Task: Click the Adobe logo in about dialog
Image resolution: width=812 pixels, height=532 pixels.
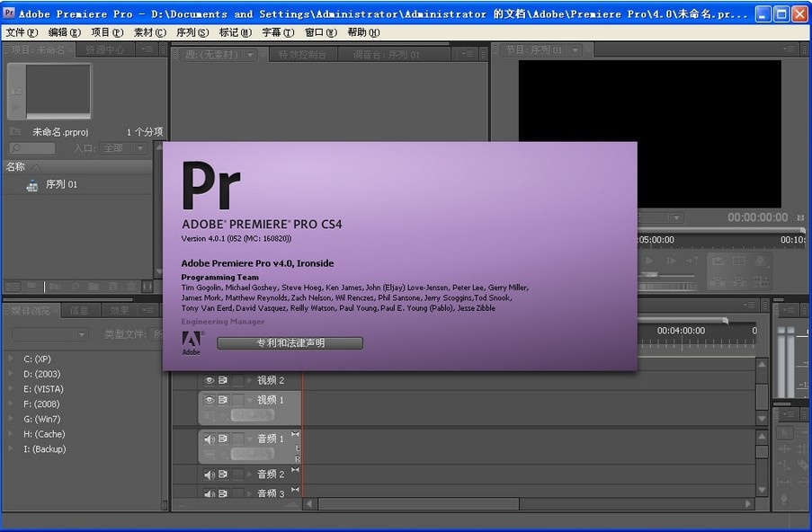Action: 192,343
